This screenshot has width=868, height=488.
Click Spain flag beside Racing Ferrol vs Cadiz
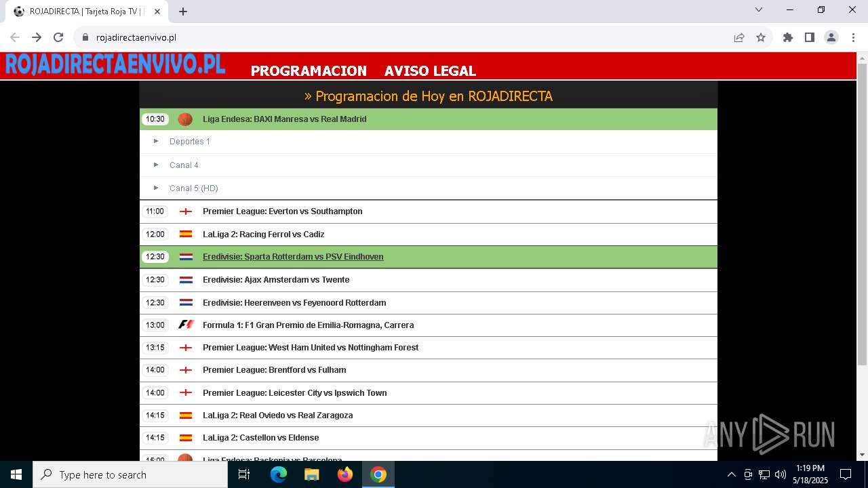click(x=186, y=234)
